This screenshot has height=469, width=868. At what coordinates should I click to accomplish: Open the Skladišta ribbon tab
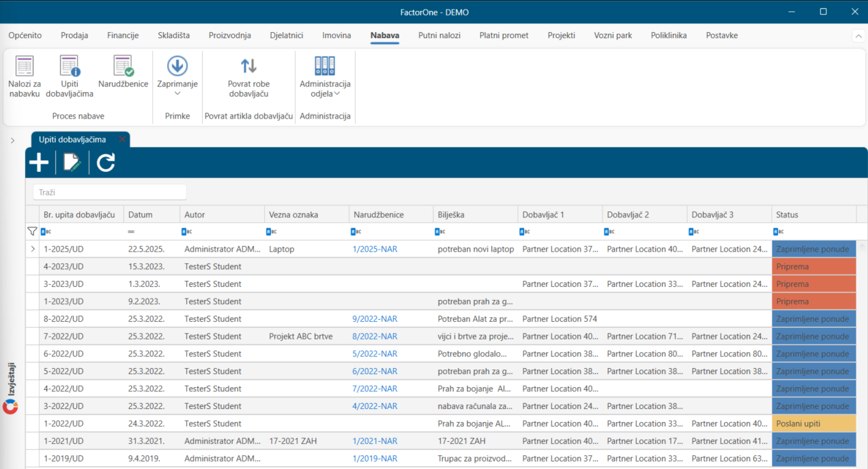click(x=174, y=35)
